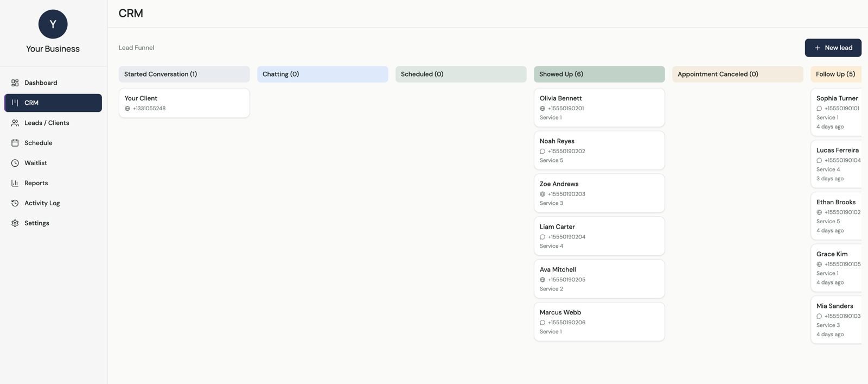Open Lucas Ferreira's lead card
This screenshot has width=868, height=384.
[x=836, y=164]
